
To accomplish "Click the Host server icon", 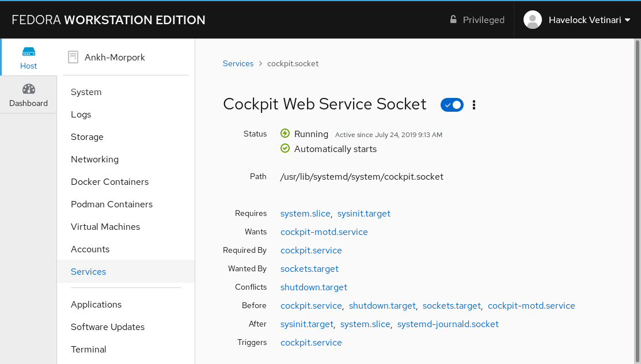I will (x=29, y=51).
